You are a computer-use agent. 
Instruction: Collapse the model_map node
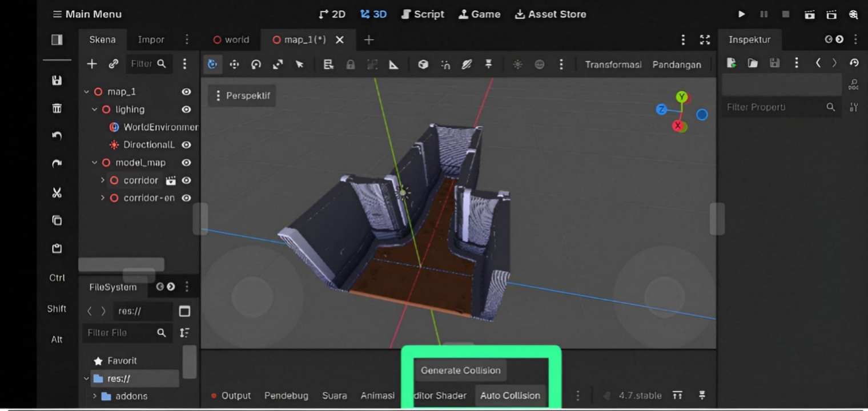click(x=95, y=163)
